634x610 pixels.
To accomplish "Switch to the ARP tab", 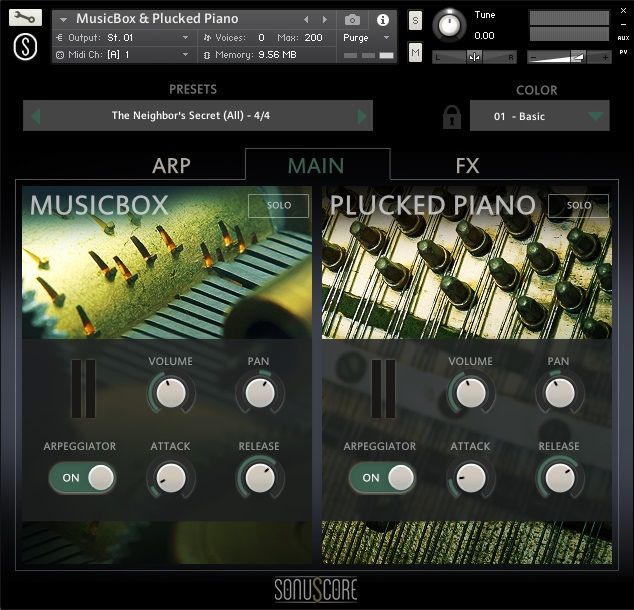I will pos(171,165).
